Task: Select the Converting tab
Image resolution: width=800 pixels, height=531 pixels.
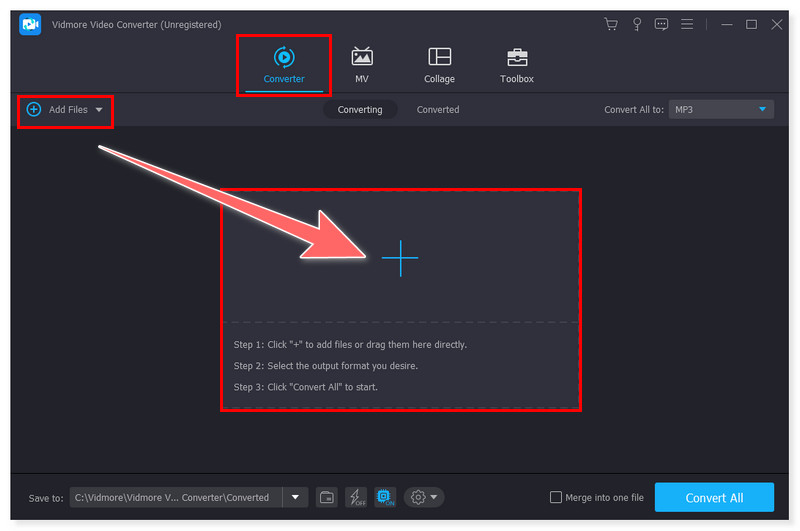Action: [x=360, y=109]
